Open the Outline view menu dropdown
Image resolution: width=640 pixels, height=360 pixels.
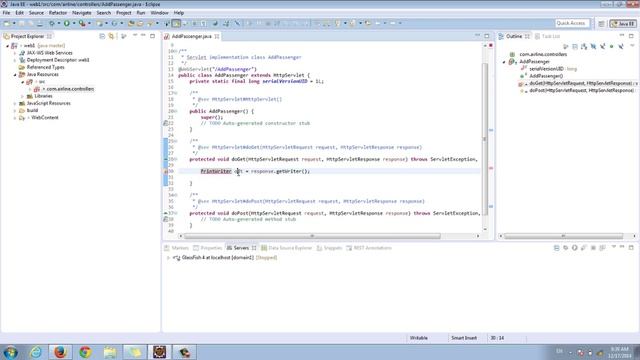coord(632,46)
